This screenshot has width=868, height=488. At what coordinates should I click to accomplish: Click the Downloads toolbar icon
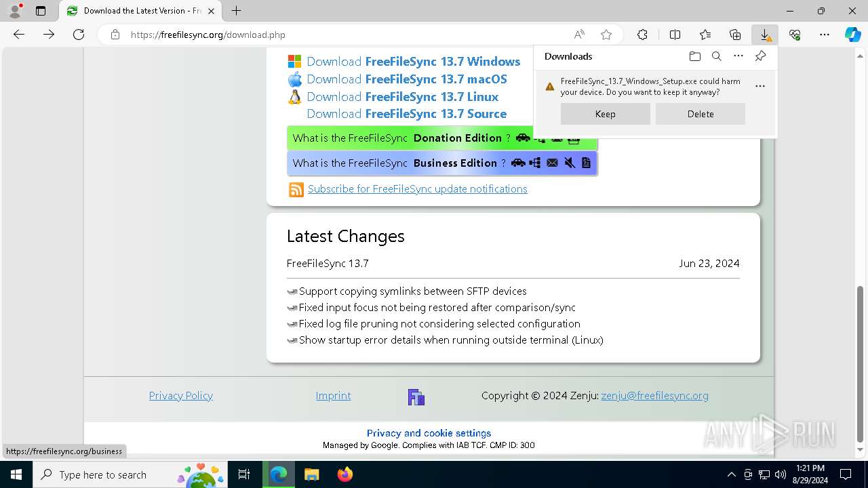click(x=765, y=35)
